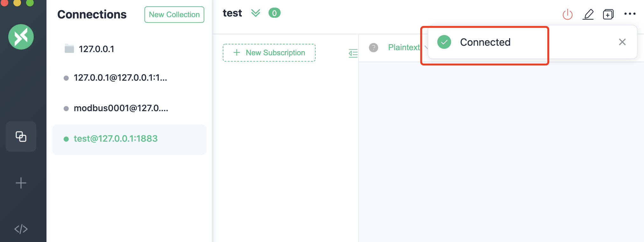This screenshot has height=242, width=644.
Task: Click the New Collection button
Action: pos(174,15)
